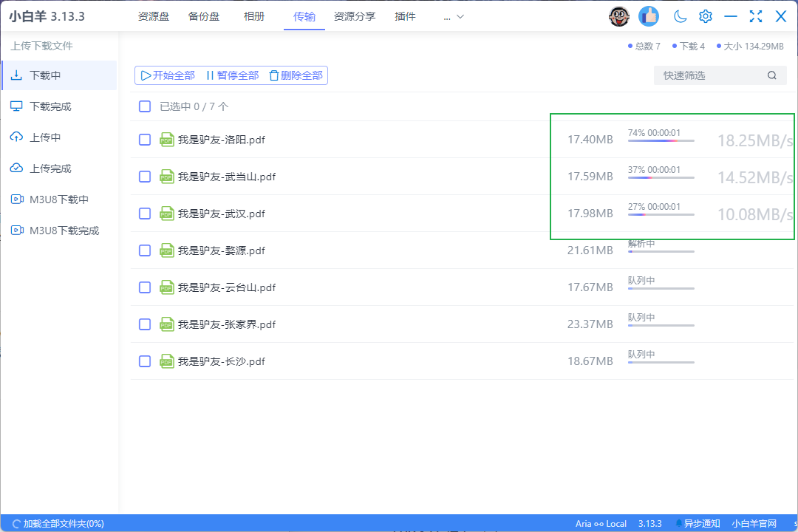Click PDF icon of 我是驴友-洛阳.pdf
Viewport: 798px width, 532px height.
(167, 140)
